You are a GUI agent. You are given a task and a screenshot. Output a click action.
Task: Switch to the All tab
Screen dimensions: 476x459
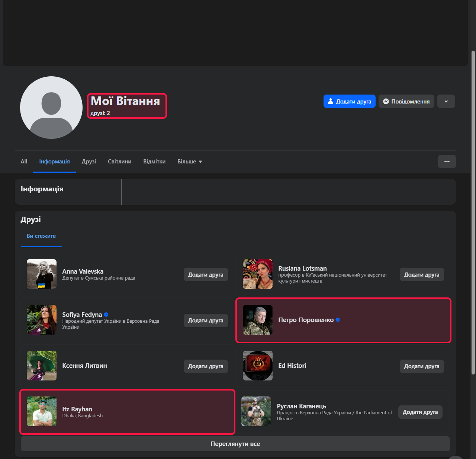(x=24, y=162)
